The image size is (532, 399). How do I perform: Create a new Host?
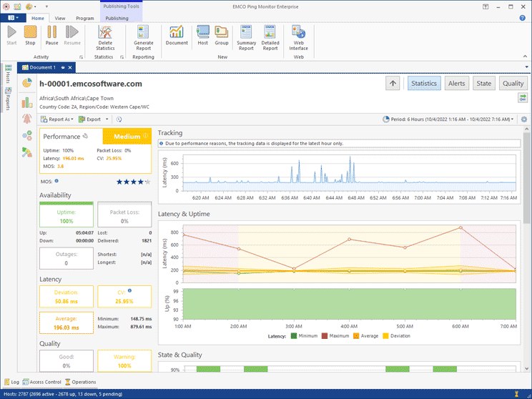(203, 35)
